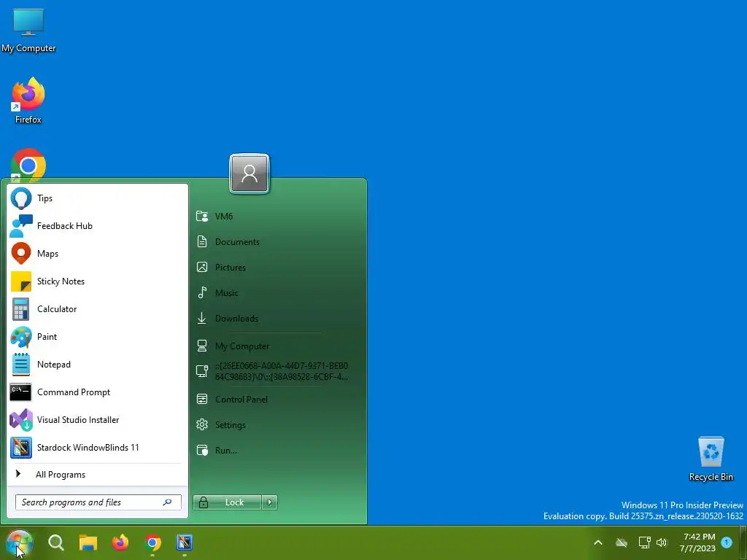The width and height of the screenshot is (747, 560).
Task: Switch to WindowBlinds on the taskbar
Action: (x=185, y=542)
